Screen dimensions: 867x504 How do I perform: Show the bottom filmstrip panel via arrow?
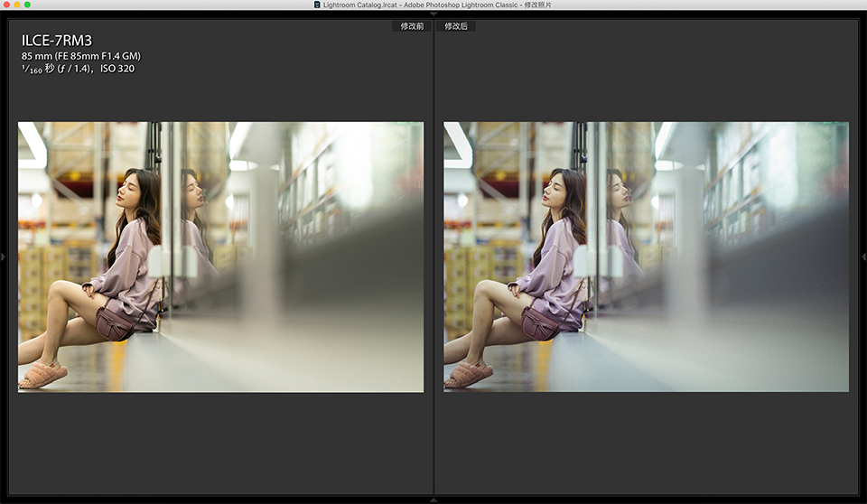[433, 499]
